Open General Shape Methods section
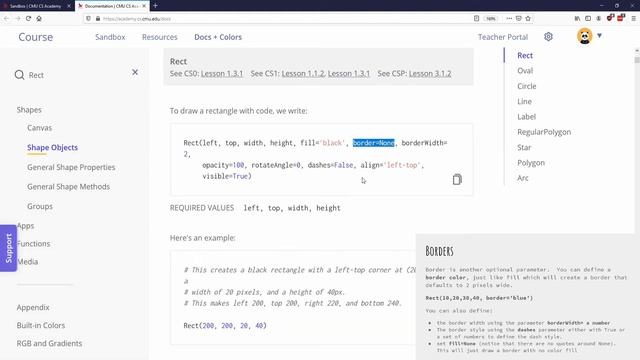640x360 pixels. point(69,187)
